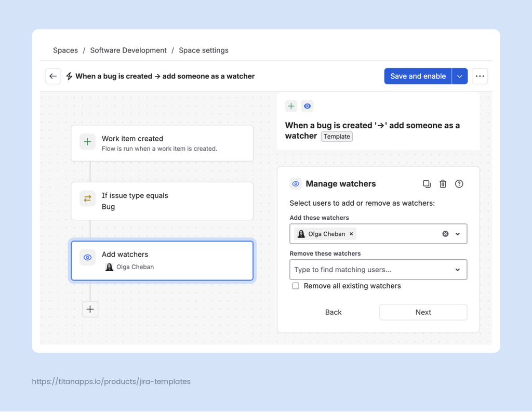Click the titanapps.io URL text

[x=111, y=381]
